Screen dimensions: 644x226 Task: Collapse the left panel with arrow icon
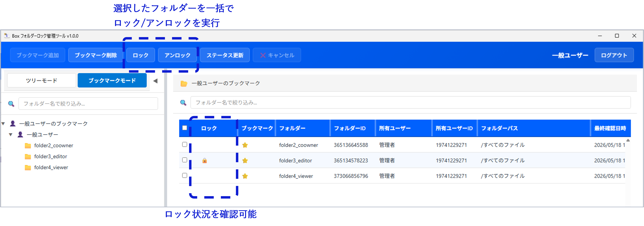pos(155,81)
